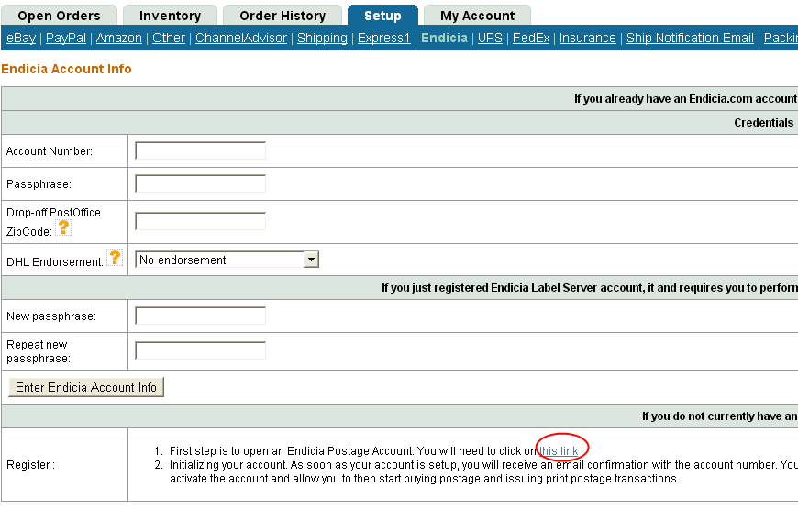Viewport: 798px width, 532px height.
Task: Go to the Amazon setup page
Action: pyautogui.click(x=119, y=39)
